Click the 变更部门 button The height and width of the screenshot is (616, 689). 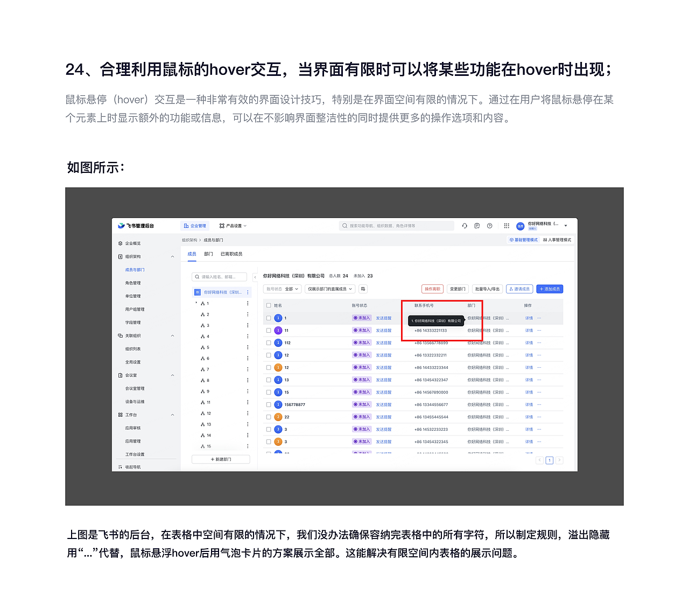click(x=458, y=289)
